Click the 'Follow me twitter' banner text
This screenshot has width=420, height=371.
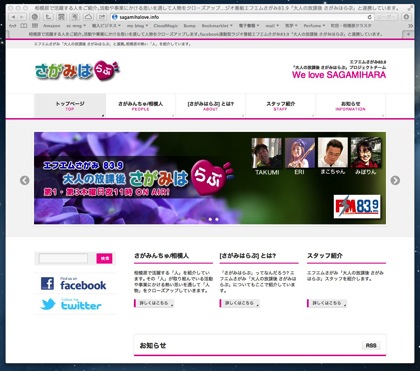[81, 304]
